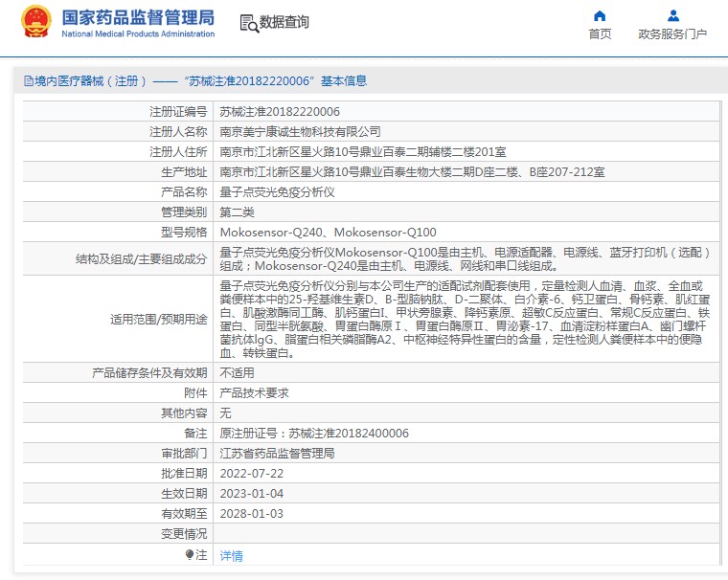Select expiry date 2028-01-03
The image size is (728, 580).
251,514
